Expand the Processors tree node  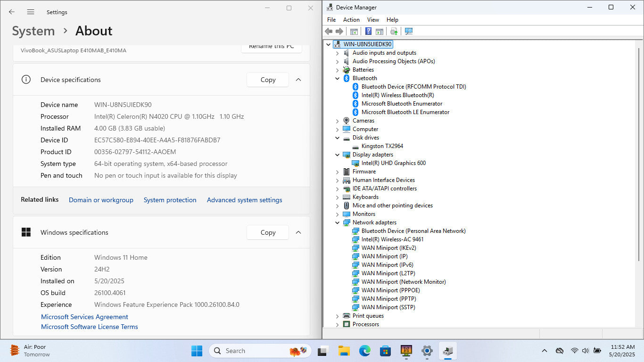(337, 324)
